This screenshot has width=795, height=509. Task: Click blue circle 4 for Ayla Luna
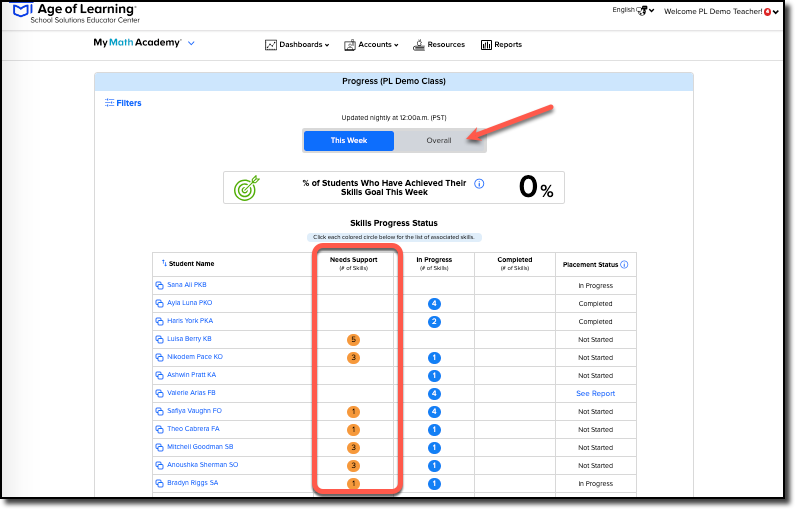coord(434,304)
